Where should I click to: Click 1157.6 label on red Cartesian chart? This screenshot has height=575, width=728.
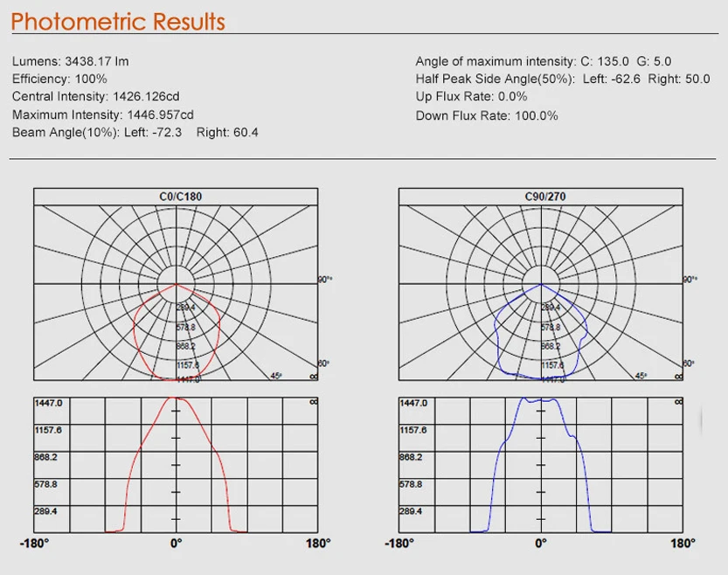48,430
